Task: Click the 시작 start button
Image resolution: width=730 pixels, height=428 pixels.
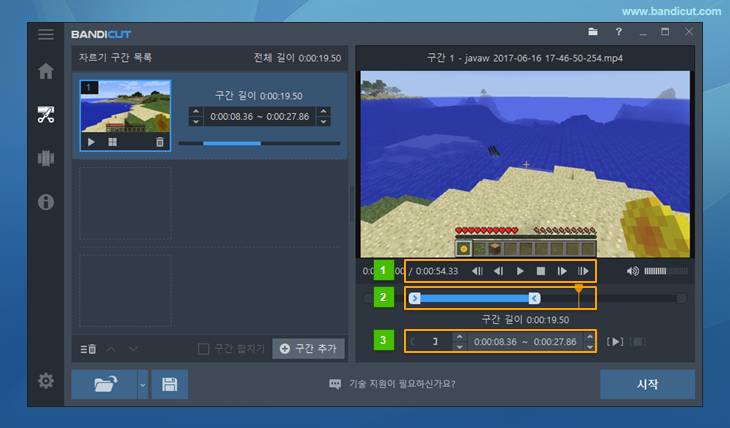Action: click(647, 384)
